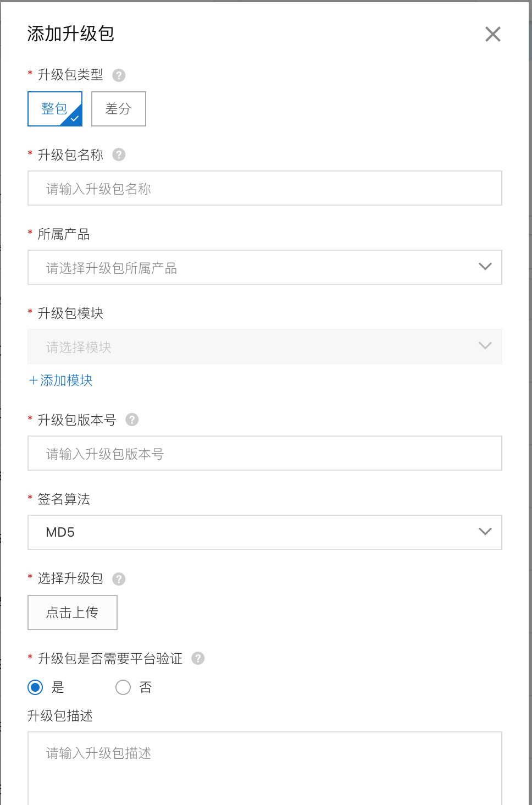Screen dimensions: 532x805
Task: Click help icon beside 升级包类型
Action: click(x=119, y=75)
